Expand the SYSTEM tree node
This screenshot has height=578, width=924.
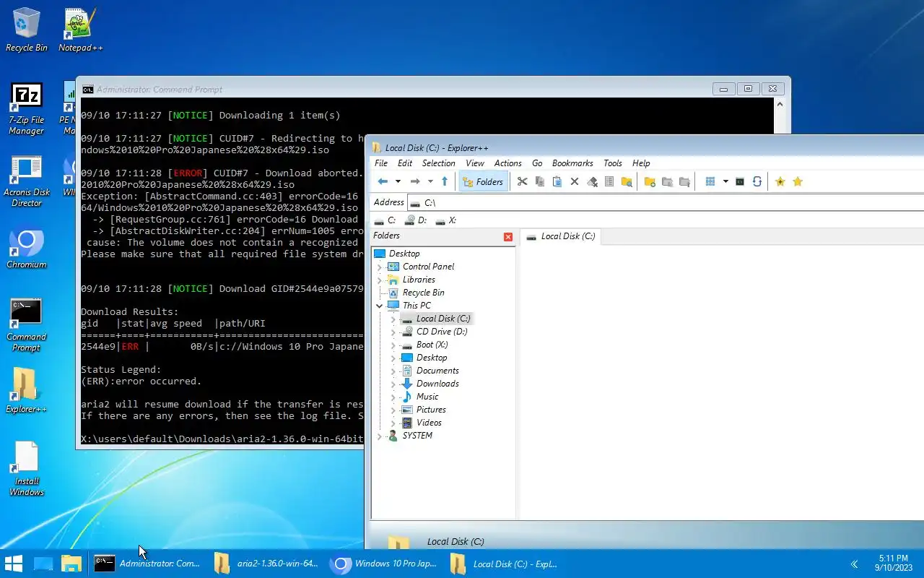[x=380, y=436]
